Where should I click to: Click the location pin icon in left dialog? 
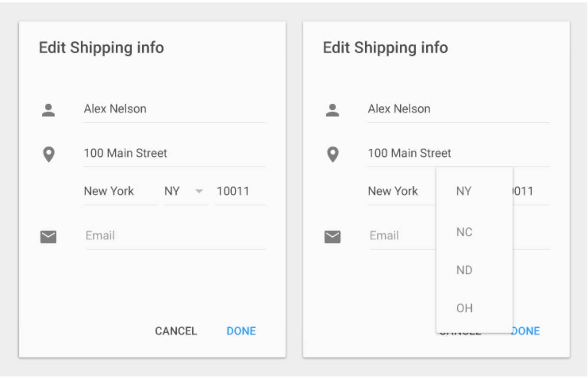click(49, 154)
